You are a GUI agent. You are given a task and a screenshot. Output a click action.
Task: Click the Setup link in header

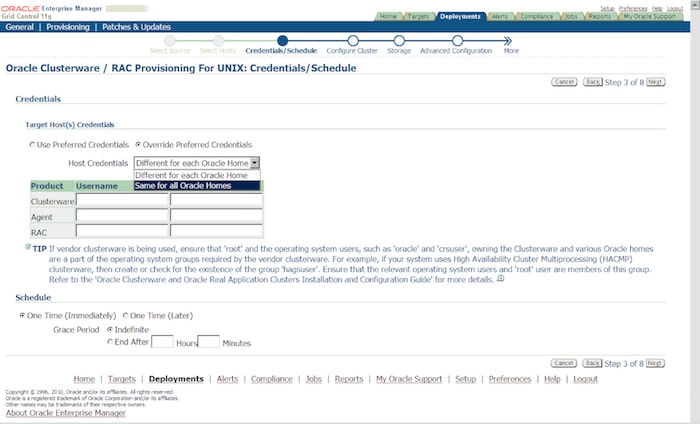[607, 8]
